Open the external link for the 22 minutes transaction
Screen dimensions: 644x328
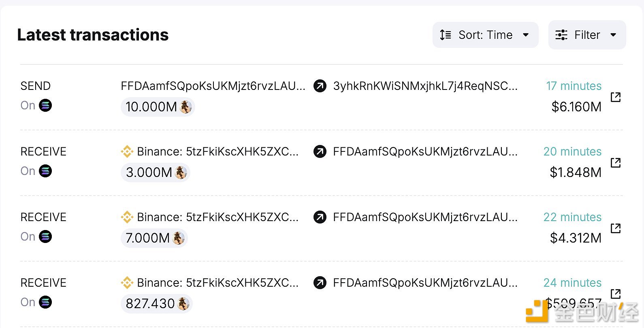tap(615, 228)
